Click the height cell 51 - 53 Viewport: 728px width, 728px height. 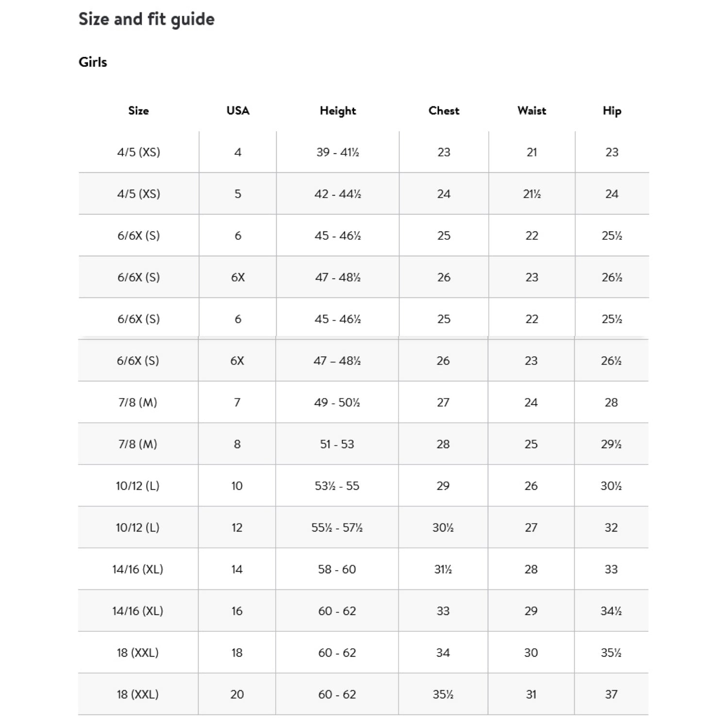click(x=337, y=444)
